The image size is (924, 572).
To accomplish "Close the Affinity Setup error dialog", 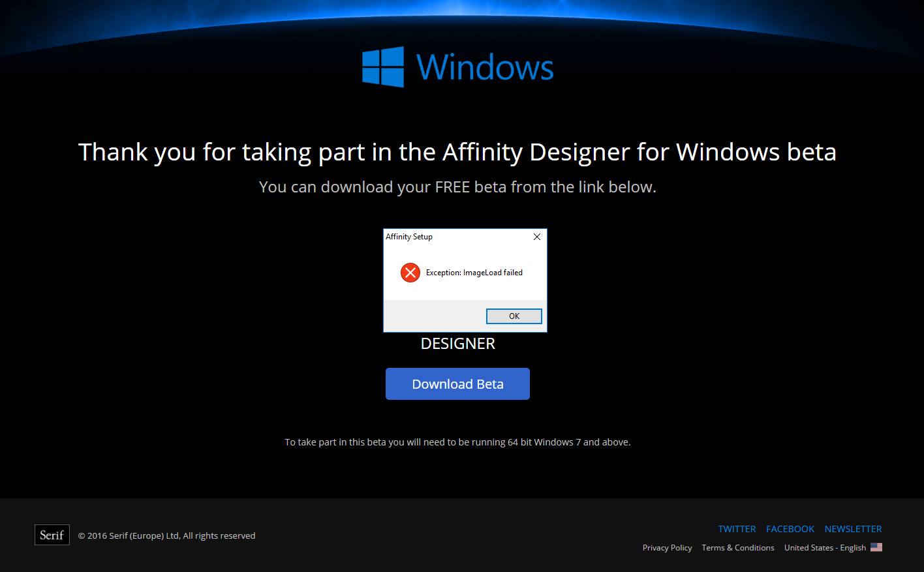I will (x=537, y=237).
